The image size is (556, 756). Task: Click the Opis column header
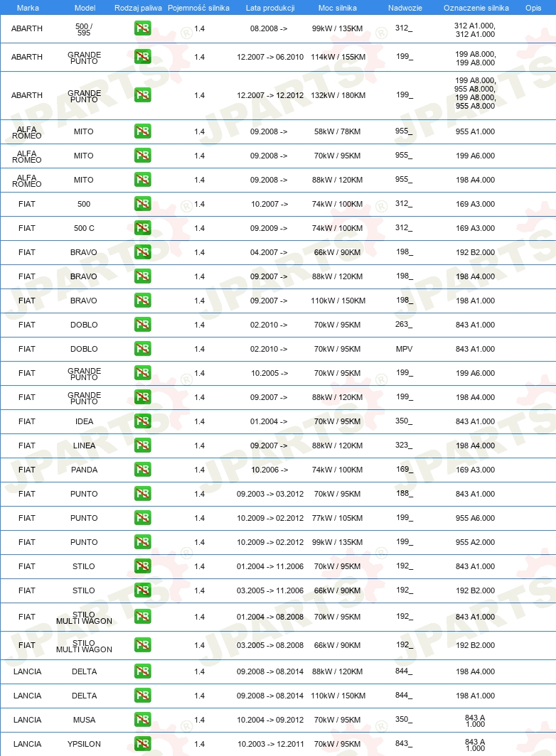click(533, 8)
